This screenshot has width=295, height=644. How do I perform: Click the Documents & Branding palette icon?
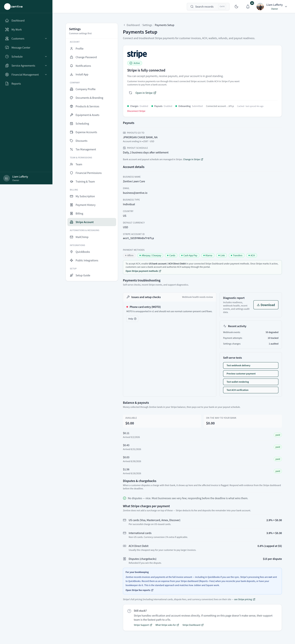pyautogui.click(x=71, y=98)
